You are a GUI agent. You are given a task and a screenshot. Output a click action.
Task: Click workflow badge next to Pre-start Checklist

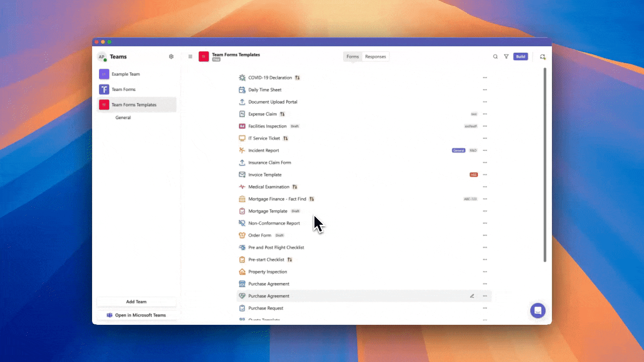[289, 259]
